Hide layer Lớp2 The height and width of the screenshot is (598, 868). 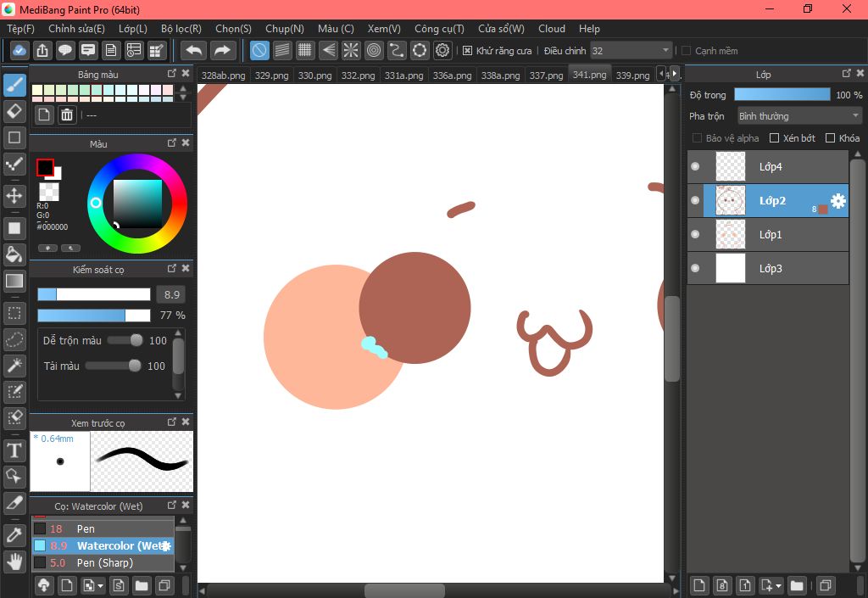(695, 200)
